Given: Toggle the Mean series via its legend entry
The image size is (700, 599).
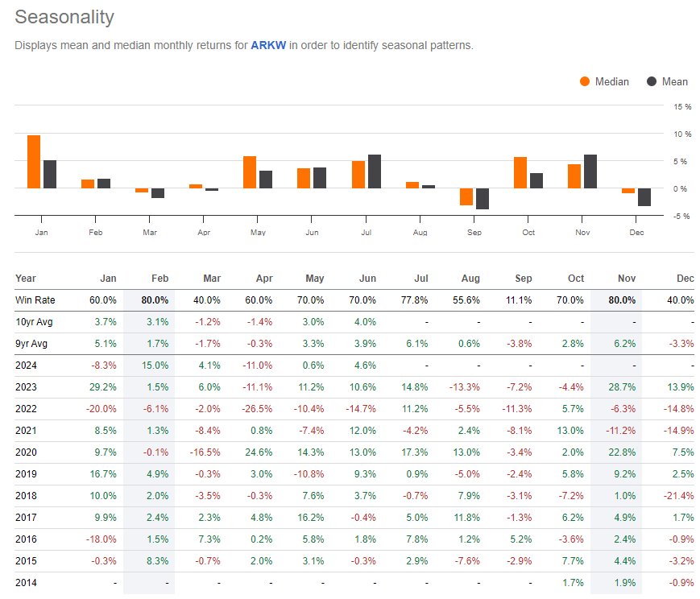Looking at the screenshot, I should pos(672,82).
